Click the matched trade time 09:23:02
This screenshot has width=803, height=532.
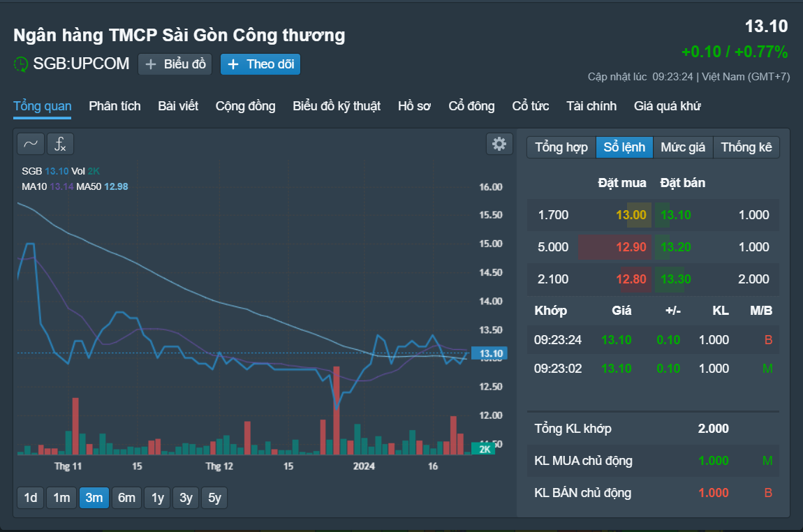(x=558, y=369)
